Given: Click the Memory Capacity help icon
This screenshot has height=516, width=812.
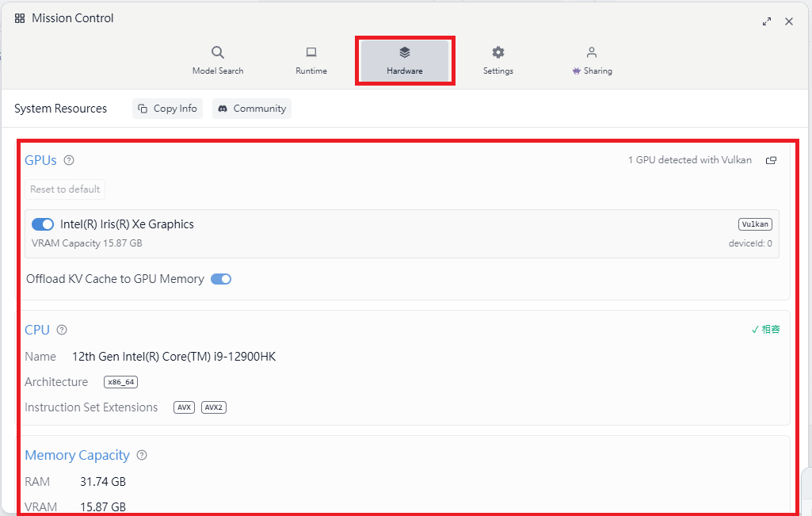Looking at the screenshot, I should (142, 456).
